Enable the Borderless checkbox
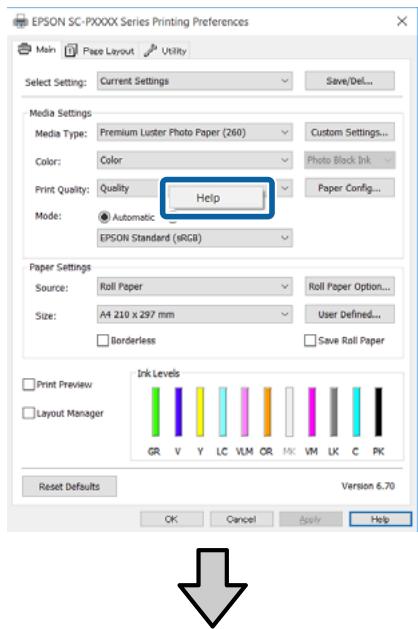The height and width of the screenshot is (629, 418). point(103,340)
